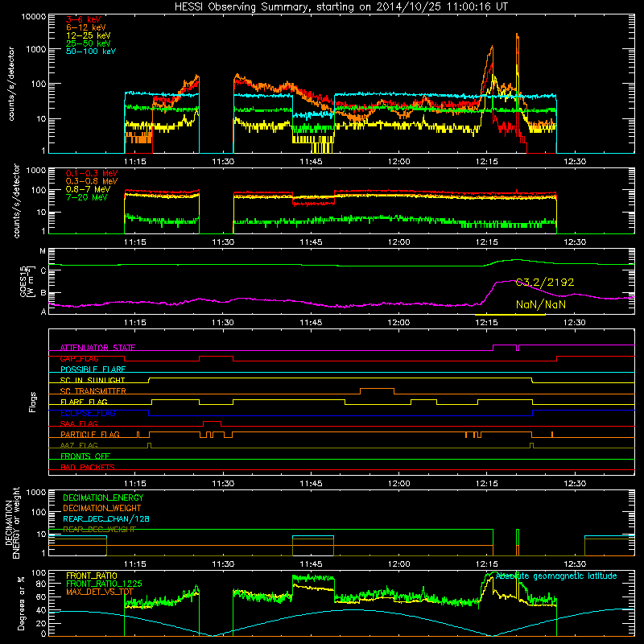Click the FRONT_RATIO legend label
The height and width of the screenshot is (644, 644).
92,576
